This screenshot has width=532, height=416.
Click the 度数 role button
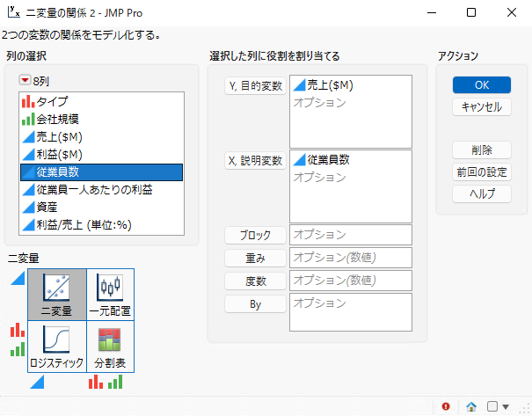(256, 281)
